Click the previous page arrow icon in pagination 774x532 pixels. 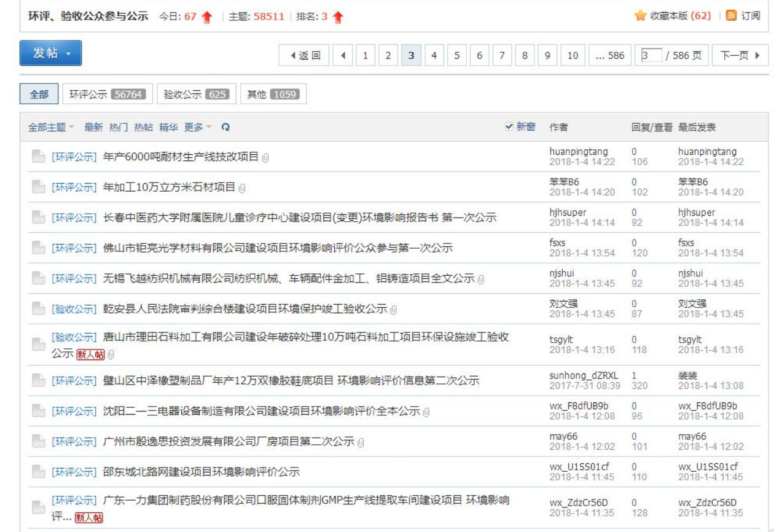pyautogui.click(x=343, y=56)
